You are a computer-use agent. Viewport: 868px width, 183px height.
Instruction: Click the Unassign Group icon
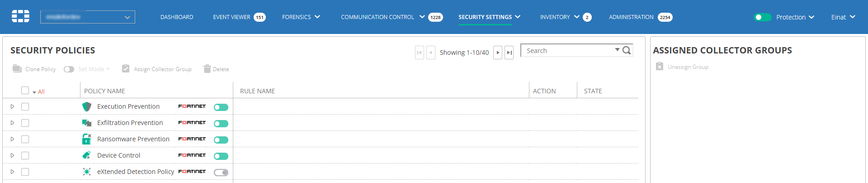pyautogui.click(x=660, y=67)
